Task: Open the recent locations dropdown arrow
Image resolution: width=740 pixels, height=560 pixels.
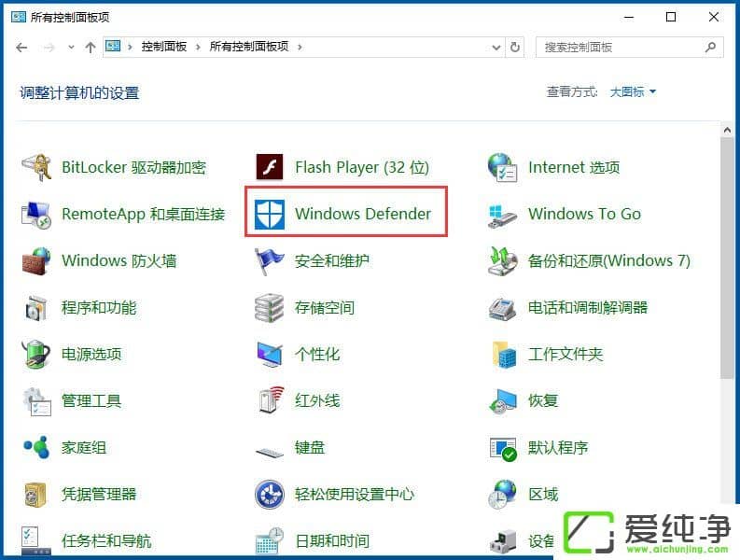Action: [x=71, y=47]
